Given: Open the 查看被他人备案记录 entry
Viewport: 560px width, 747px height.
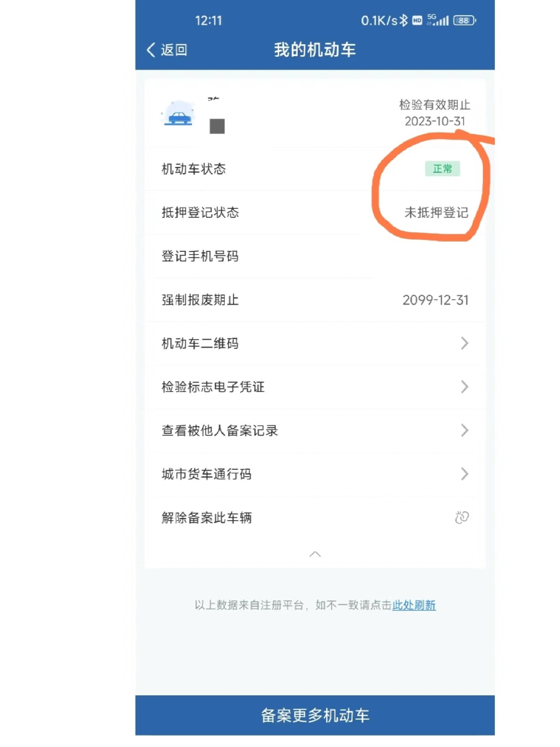Looking at the screenshot, I should click(x=315, y=430).
